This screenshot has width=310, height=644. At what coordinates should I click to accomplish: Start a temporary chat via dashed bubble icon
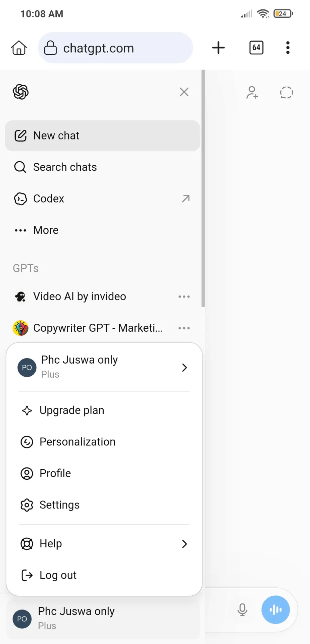coord(287,93)
